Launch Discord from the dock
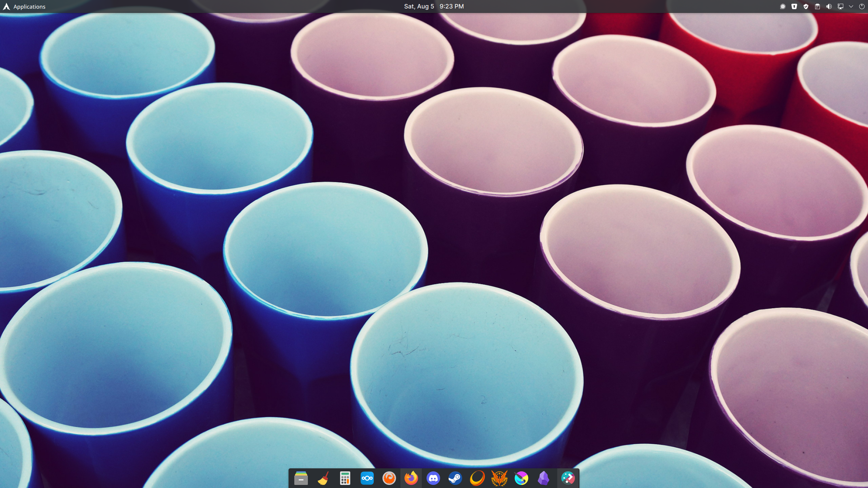868x488 pixels. 433,478
